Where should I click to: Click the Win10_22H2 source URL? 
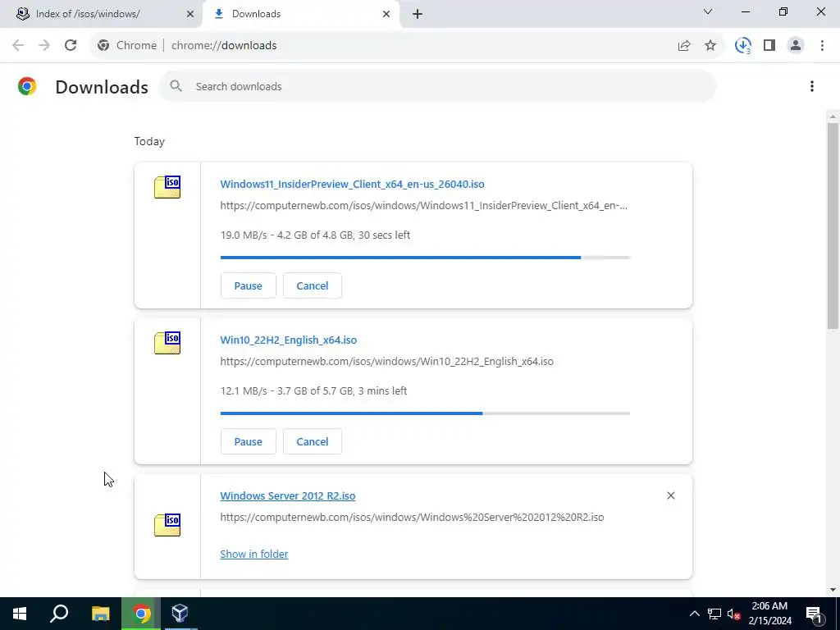(x=387, y=361)
